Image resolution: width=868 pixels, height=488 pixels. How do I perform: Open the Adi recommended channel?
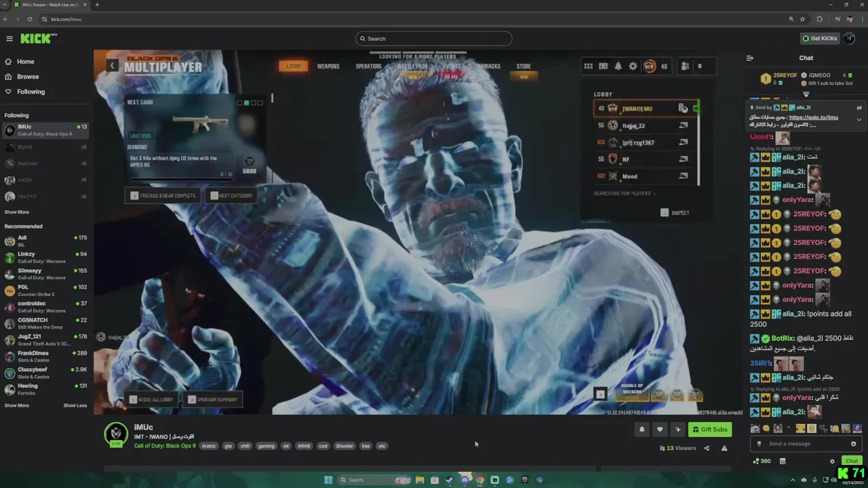46,241
